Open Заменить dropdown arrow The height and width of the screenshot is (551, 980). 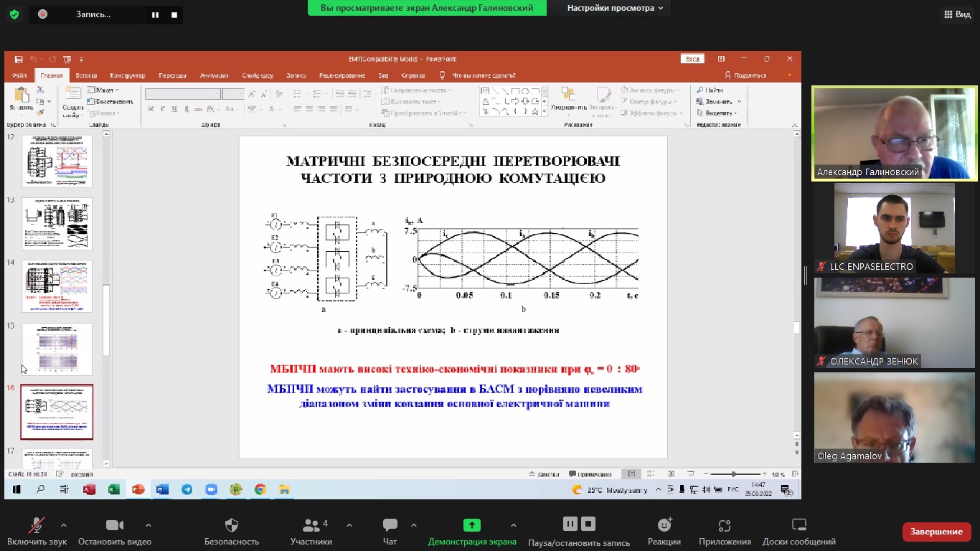739,102
